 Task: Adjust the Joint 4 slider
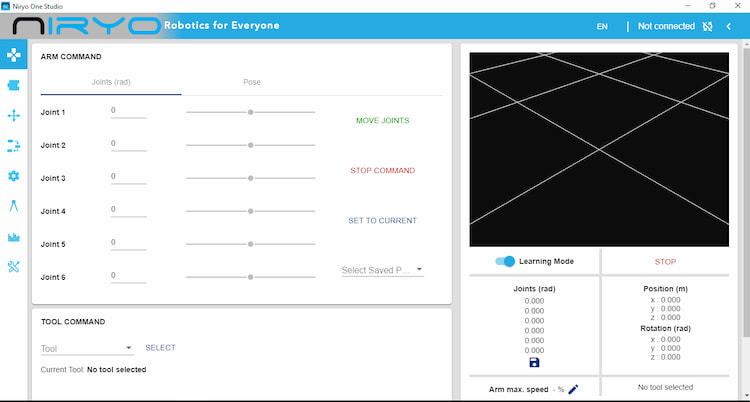[x=251, y=211]
